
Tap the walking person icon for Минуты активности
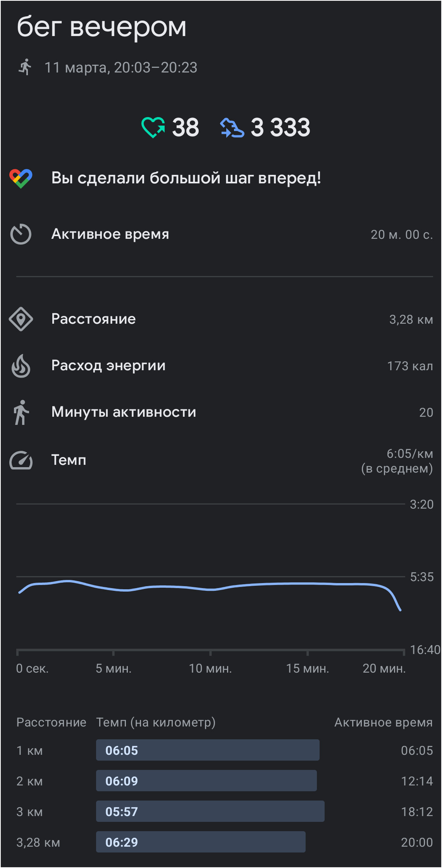pos(21,412)
